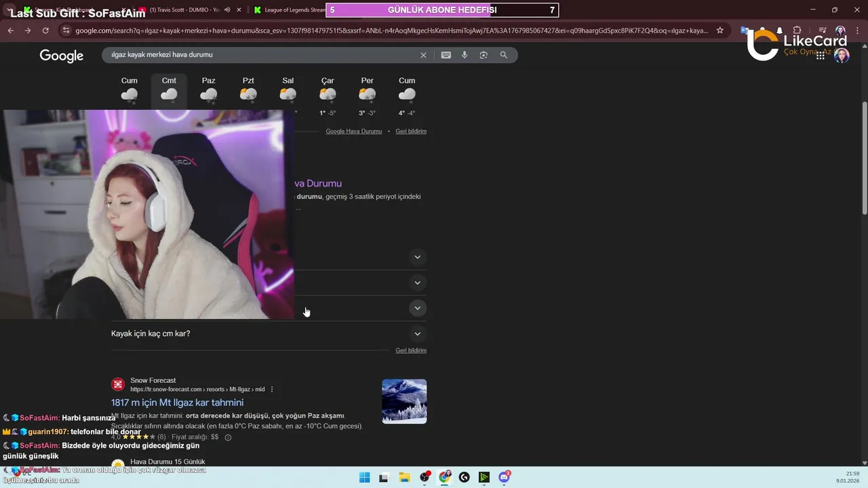Click Chrome's forward navigation arrow
Screen dimensions: 868x488
pyautogui.click(x=28, y=30)
